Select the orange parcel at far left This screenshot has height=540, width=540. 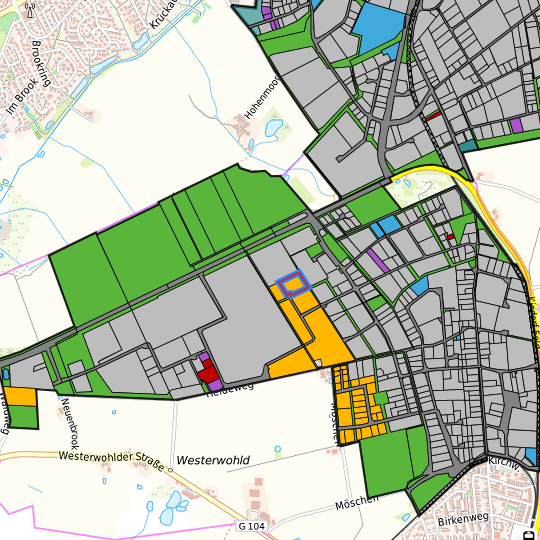[x=20, y=397]
